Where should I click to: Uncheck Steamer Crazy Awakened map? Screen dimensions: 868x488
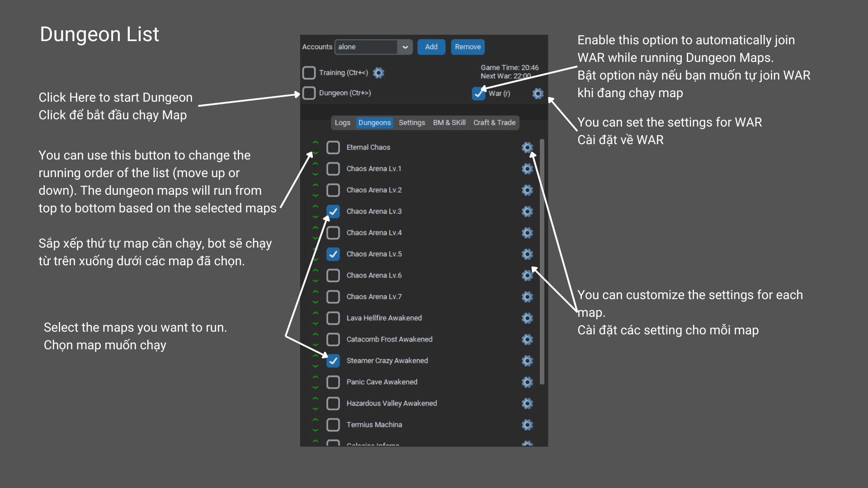(333, 361)
